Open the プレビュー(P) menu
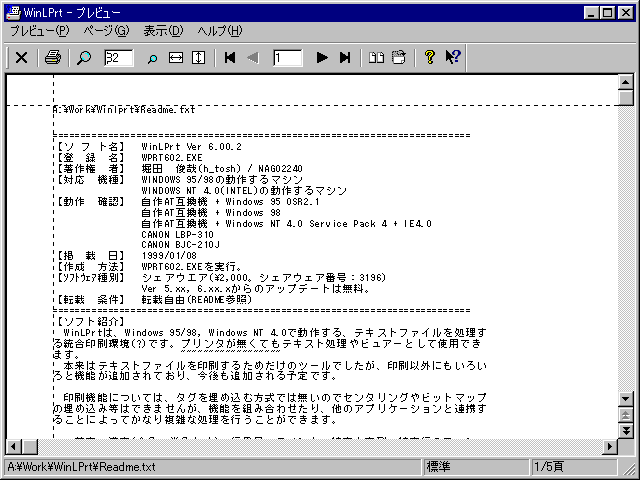The image size is (640, 480). click(40, 31)
